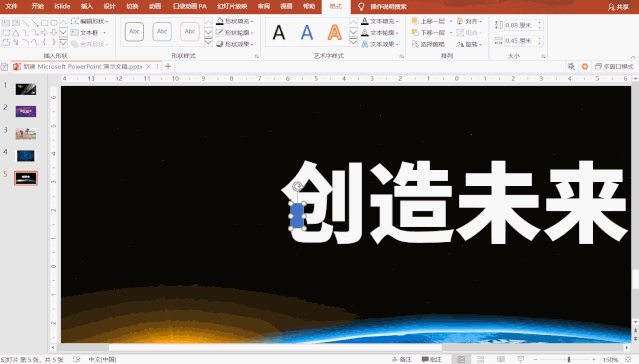639x364 pixels.
Task: Switch to reading view
Action: click(x=501, y=359)
